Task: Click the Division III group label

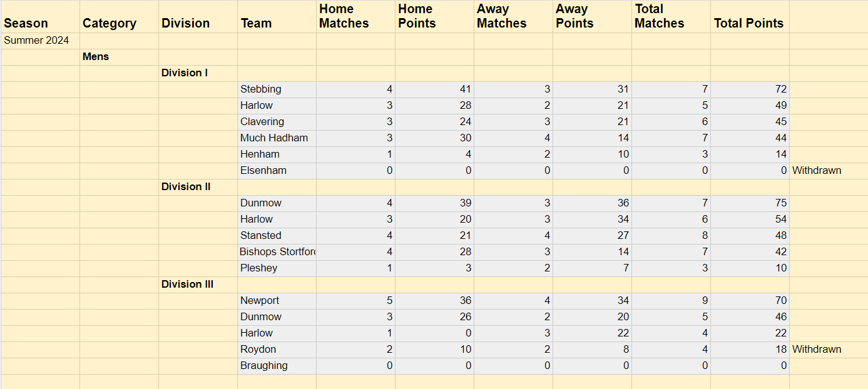Action: pos(198,285)
